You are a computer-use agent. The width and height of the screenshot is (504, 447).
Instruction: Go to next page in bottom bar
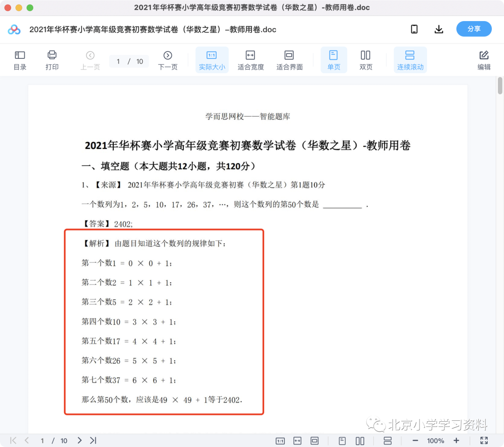[79, 440]
